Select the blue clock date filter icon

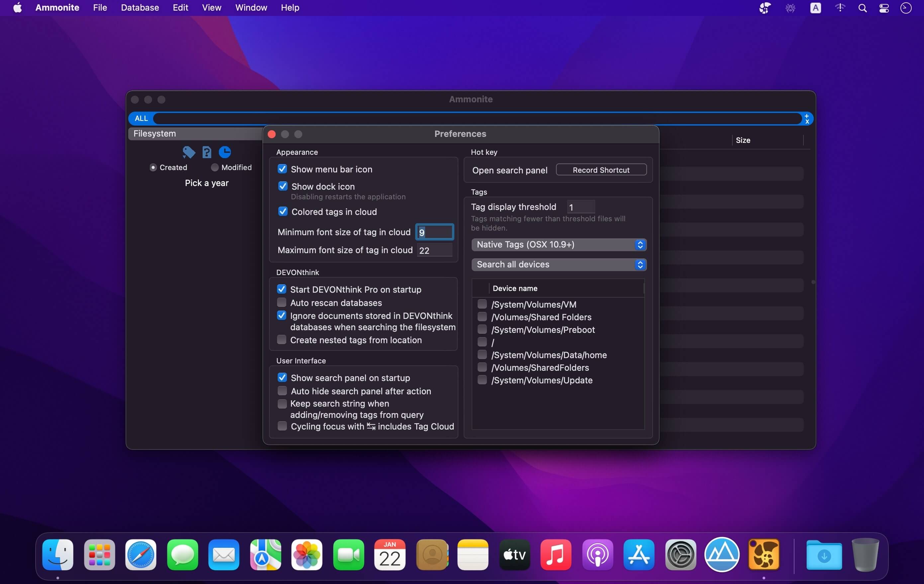[x=225, y=152]
